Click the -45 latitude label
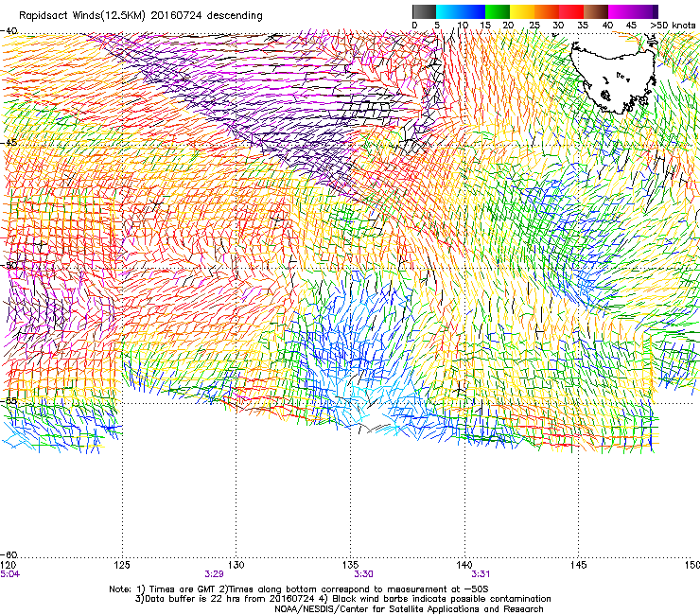The height and width of the screenshot is (615, 700). (9, 143)
